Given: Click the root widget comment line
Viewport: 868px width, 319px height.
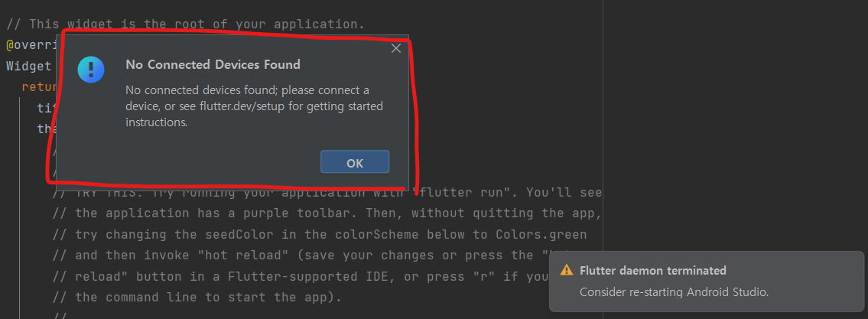Looking at the screenshot, I should [x=185, y=24].
